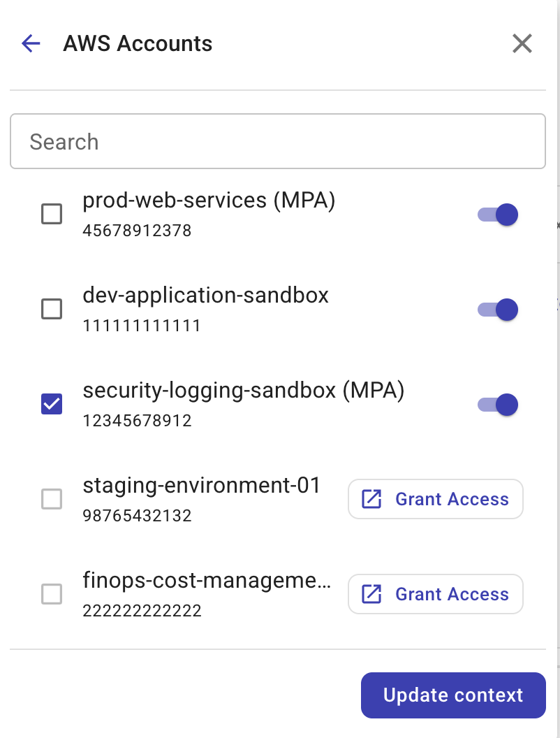The width and height of the screenshot is (560, 738).
Task: Click the back arrow to return
Action: [30, 43]
